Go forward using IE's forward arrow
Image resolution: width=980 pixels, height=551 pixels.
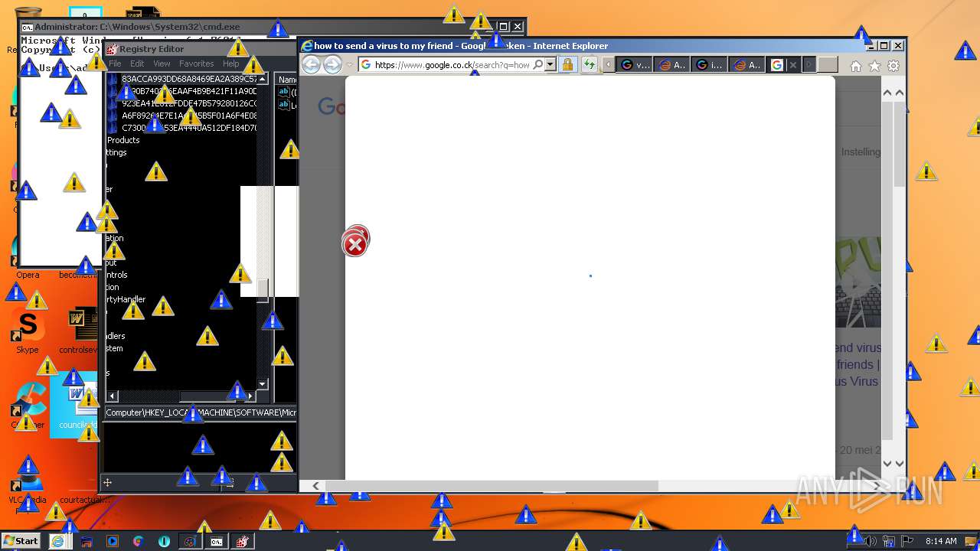click(332, 65)
